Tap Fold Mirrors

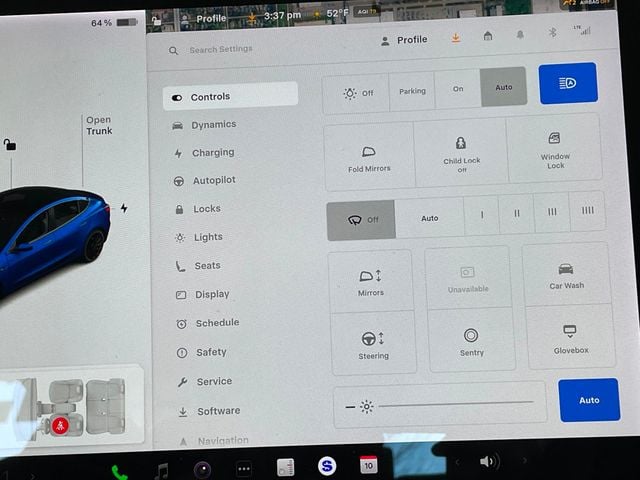tap(369, 158)
